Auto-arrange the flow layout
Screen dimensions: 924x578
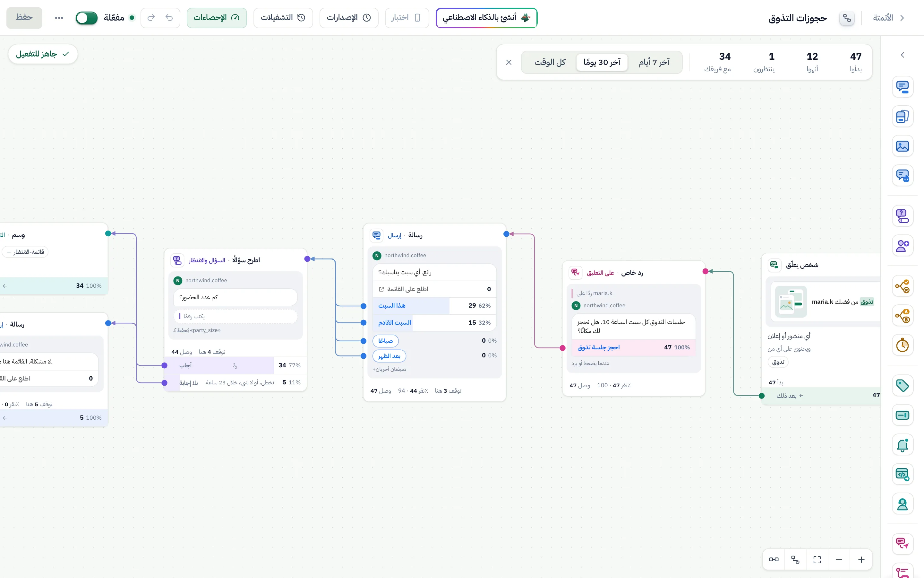pyautogui.click(x=795, y=560)
